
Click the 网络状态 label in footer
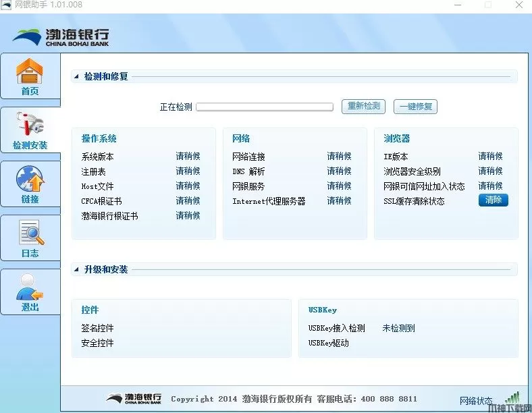(476, 400)
